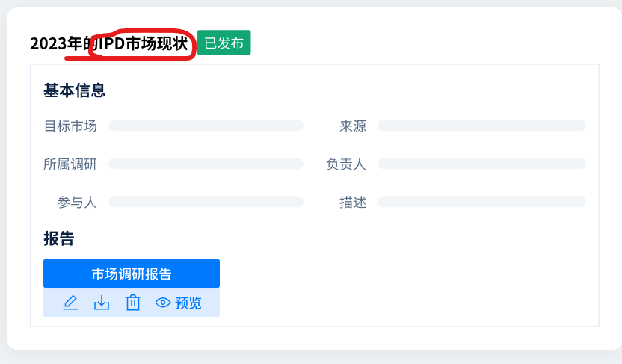Click the 负责人 field label
This screenshot has width=622, height=364.
coord(346,164)
